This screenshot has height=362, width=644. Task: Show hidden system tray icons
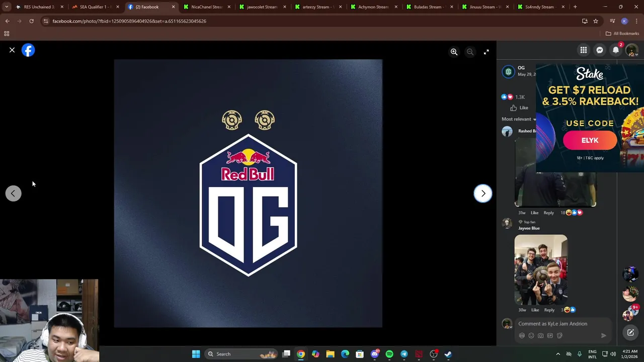point(557,354)
